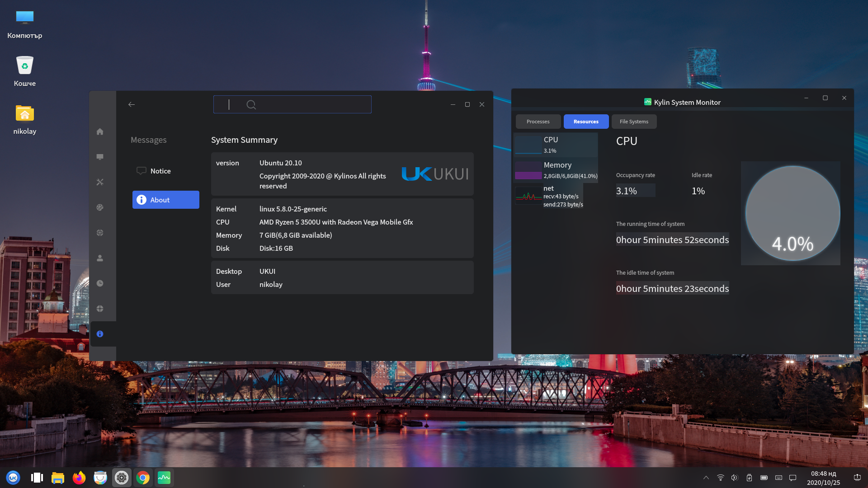Minimize the Kylin System Monitor window
The width and height of the screenshot is (868, 488).
coord(806,98)
